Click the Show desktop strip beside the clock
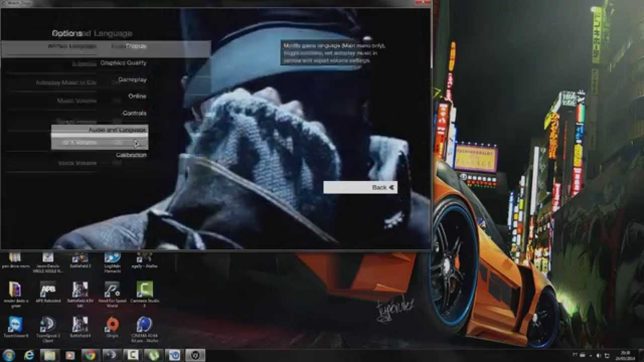 pos(640,355)
